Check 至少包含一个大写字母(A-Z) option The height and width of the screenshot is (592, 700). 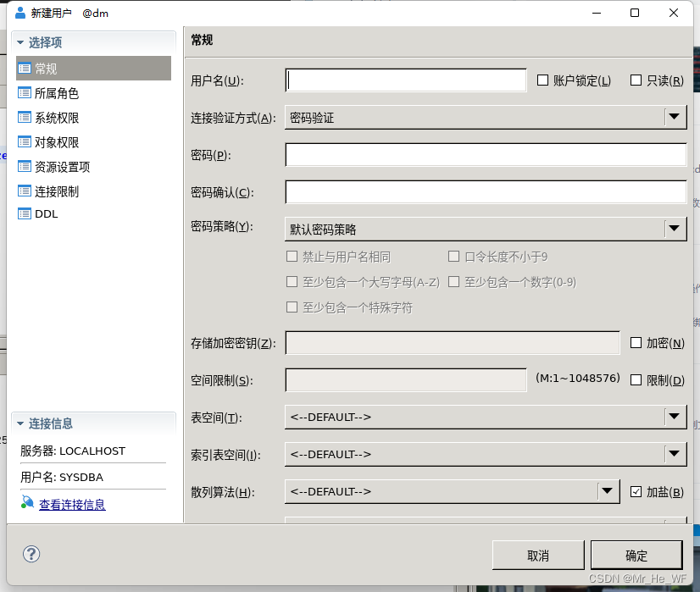point(292,282)
